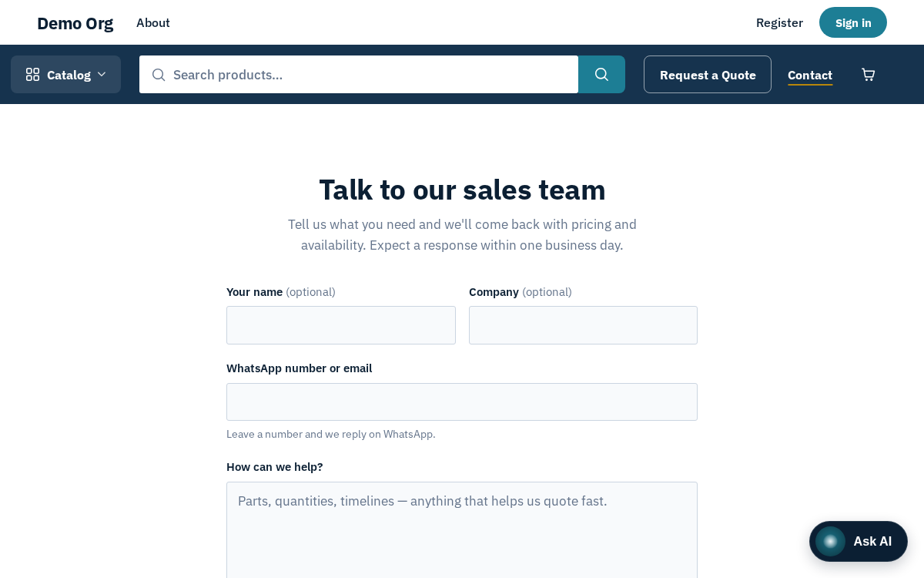Click Request a Quote button
Image resolution: width=924 pixels, height=578 pixels.
pyautogui.click(x=708, y=75)
